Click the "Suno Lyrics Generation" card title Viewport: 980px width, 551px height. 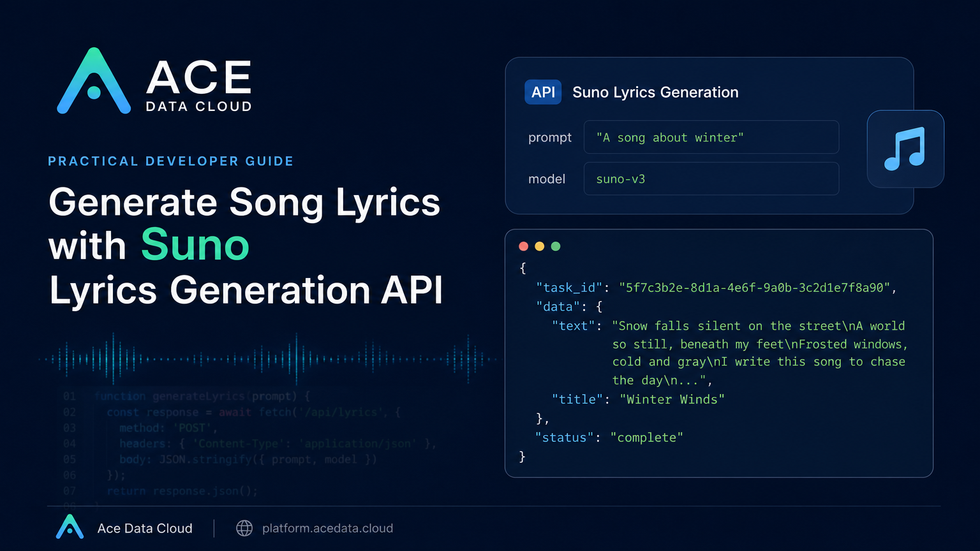tap(655, 92)
